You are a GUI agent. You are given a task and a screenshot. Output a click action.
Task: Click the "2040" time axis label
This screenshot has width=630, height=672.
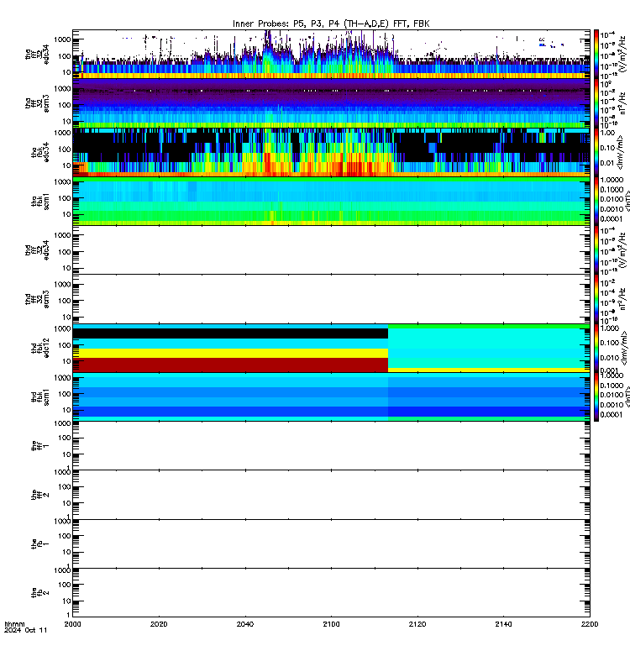tap(244, 624)
